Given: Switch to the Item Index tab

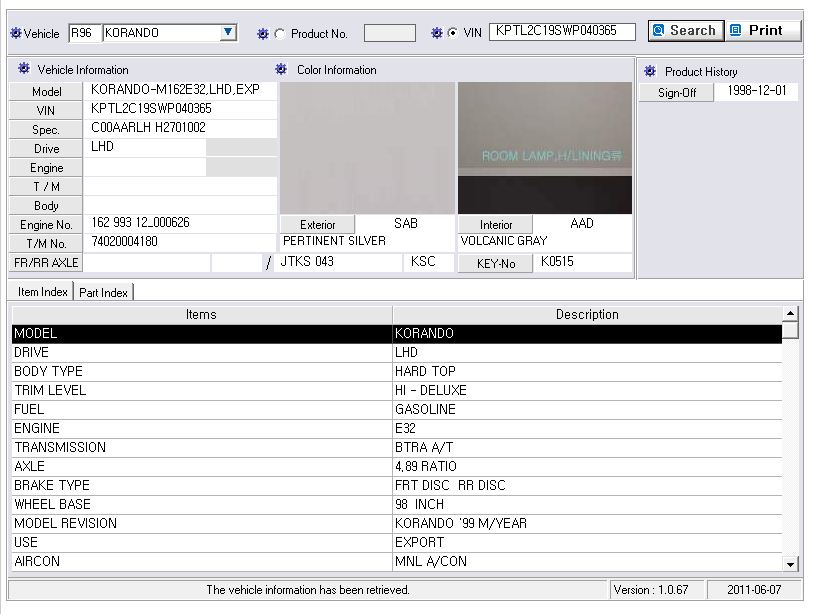Looking at the screenshot, I should coord(43,292).
